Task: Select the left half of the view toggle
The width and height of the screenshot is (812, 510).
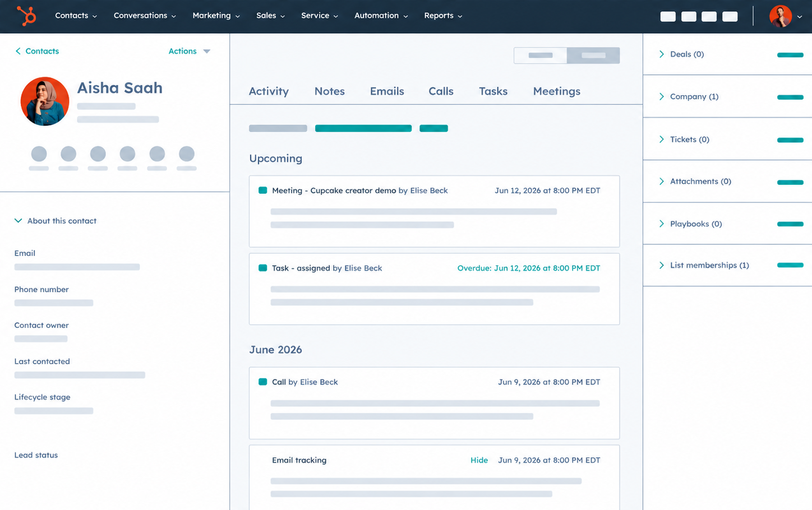Action: [x=541, y=55]
